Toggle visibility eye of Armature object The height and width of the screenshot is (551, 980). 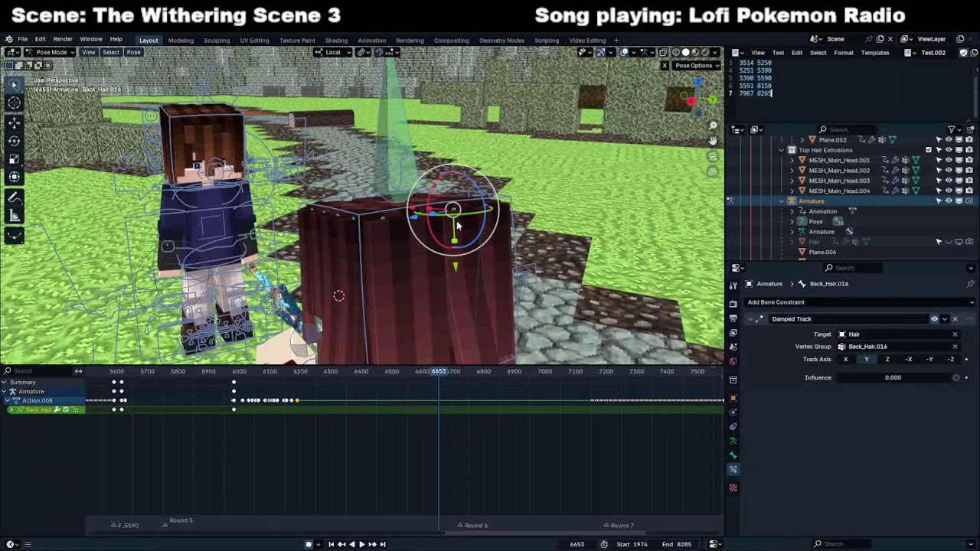pos(949,201)
